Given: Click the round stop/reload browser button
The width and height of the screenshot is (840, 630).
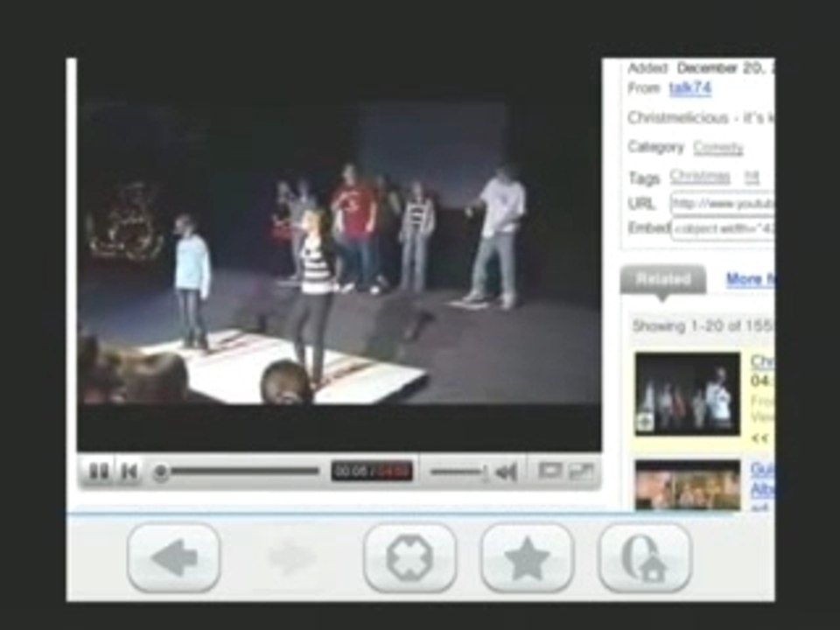Looking at the screenshot, I should coord(409,558).
